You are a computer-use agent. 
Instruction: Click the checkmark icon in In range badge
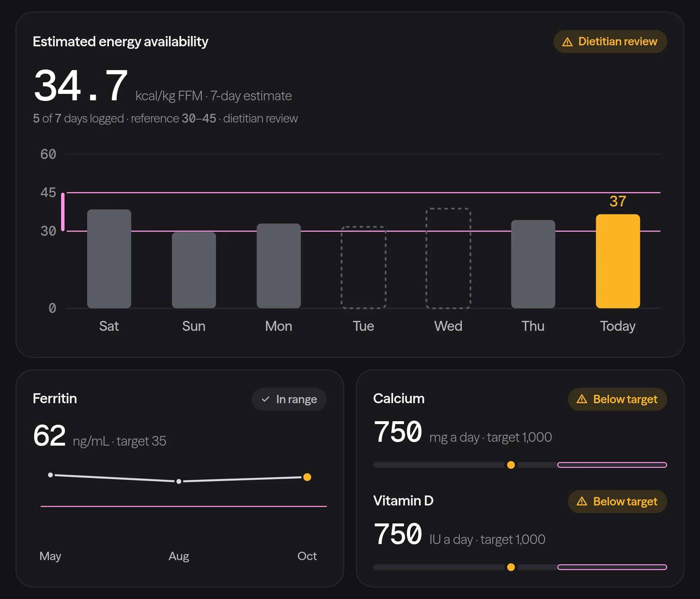(x=265, y=399)
